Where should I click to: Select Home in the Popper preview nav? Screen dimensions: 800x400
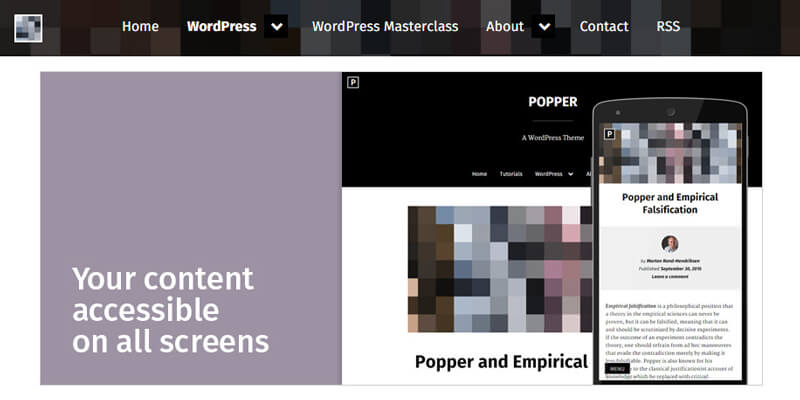(479, 174)
